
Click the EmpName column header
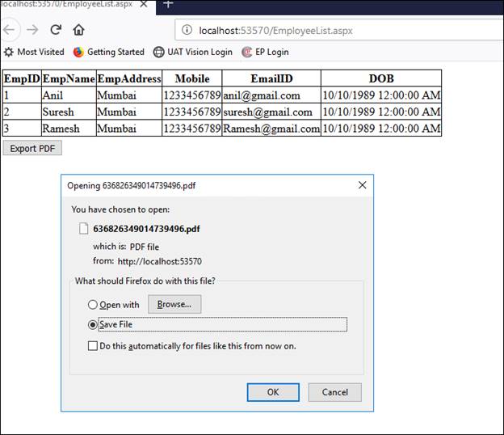click(x=69, y=78)
